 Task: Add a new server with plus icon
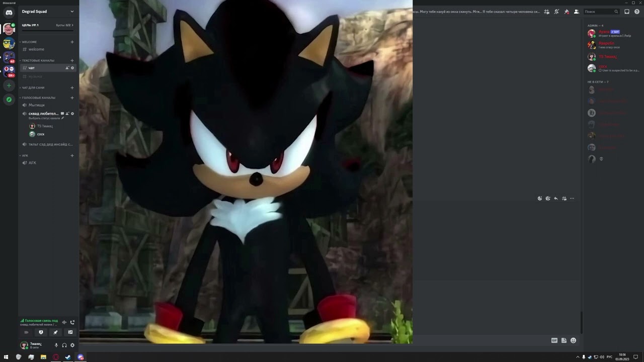click(x=9, y=85)
